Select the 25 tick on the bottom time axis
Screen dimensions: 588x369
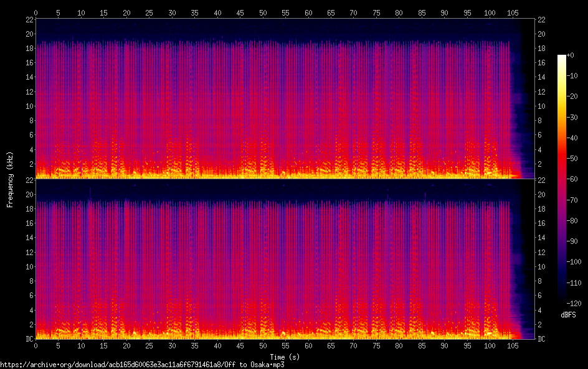coord(149,345)
